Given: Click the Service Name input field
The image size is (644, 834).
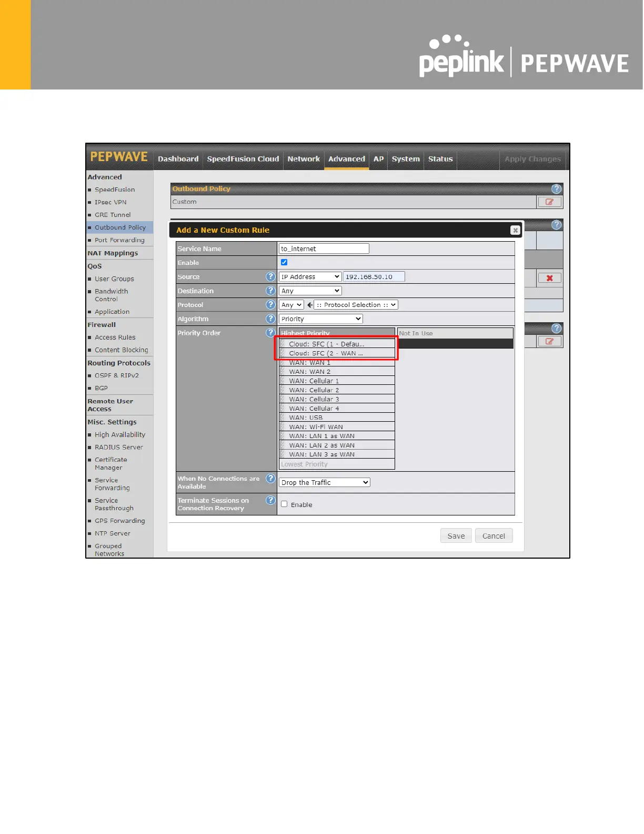Looking at the screenshot, I should pyautogui.click(x=324, y=249).
